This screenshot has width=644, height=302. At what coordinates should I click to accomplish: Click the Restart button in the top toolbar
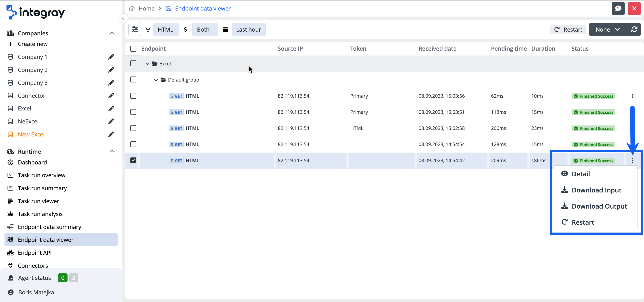point(568,30)
